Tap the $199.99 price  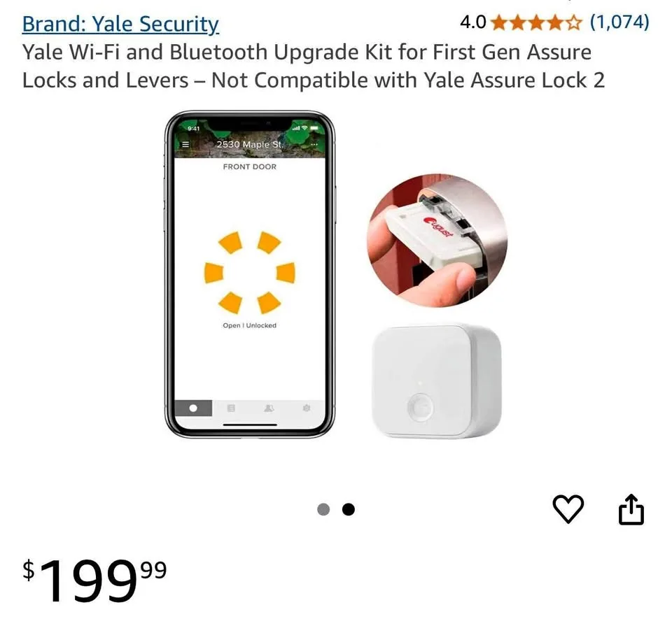point(94,580)
